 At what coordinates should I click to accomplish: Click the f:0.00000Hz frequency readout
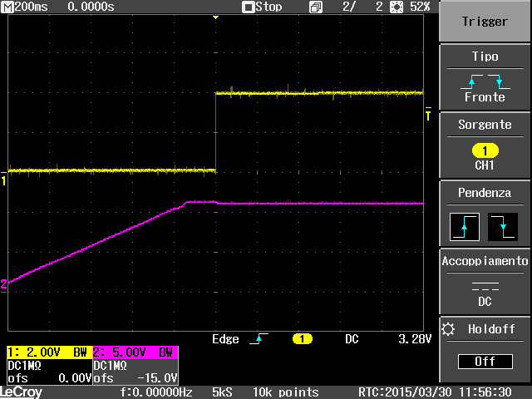[156, 392]
